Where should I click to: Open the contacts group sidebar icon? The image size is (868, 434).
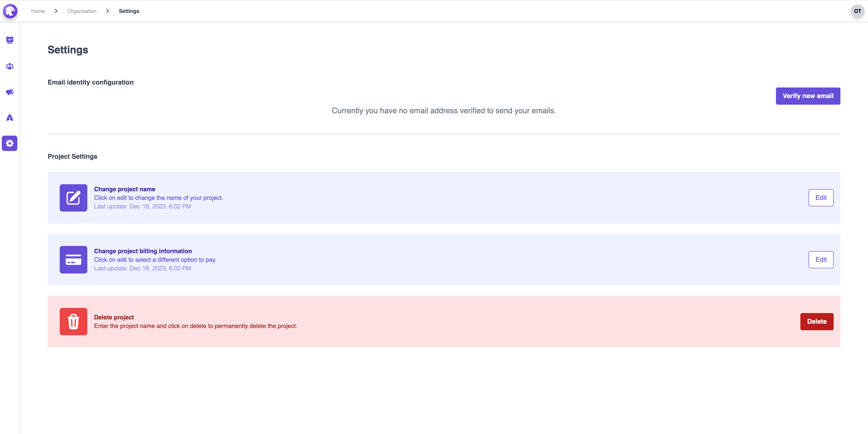(x=10, y=66)
